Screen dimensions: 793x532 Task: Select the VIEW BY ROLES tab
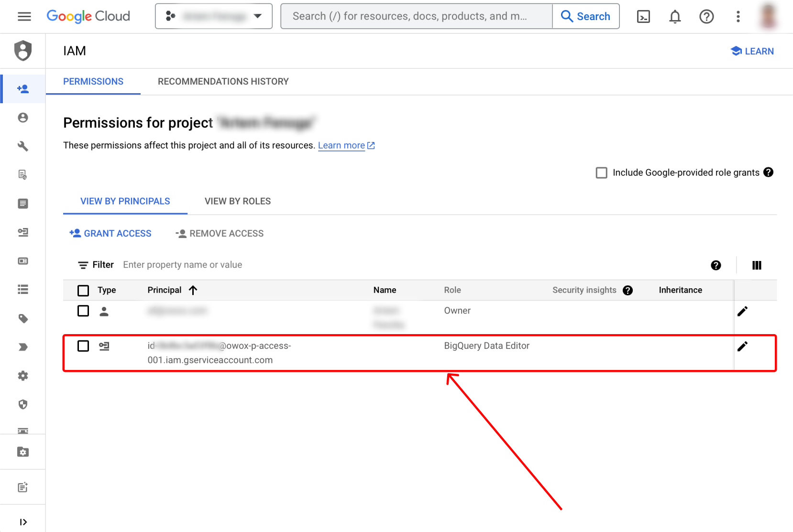238,201
